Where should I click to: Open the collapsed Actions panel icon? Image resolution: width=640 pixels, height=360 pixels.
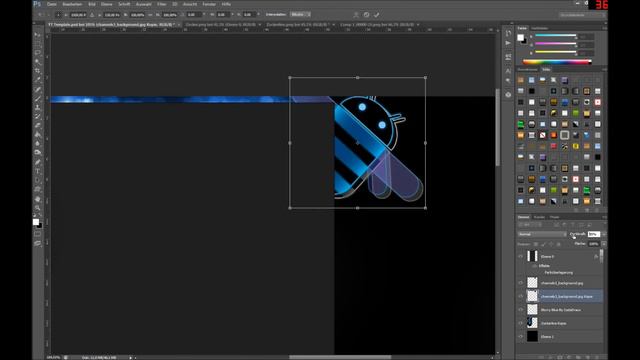point(508,43)
